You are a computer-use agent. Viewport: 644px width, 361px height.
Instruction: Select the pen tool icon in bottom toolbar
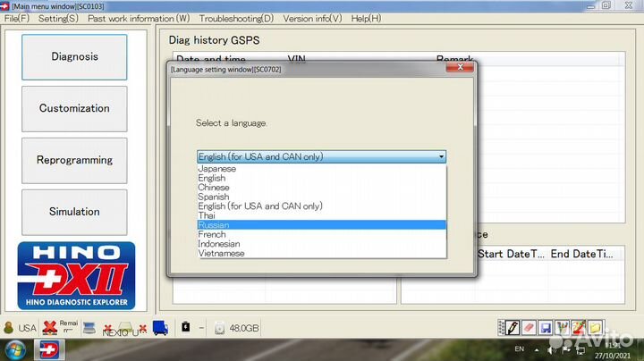pyautogui.click(x=513, y=328)
